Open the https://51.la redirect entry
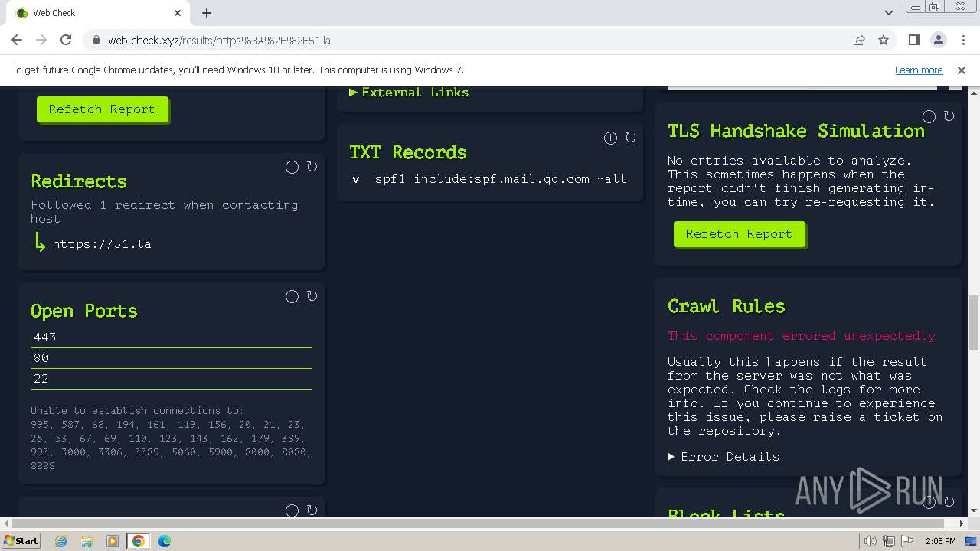The height and width of the screenshot is (551, 980). click(102, 244)
